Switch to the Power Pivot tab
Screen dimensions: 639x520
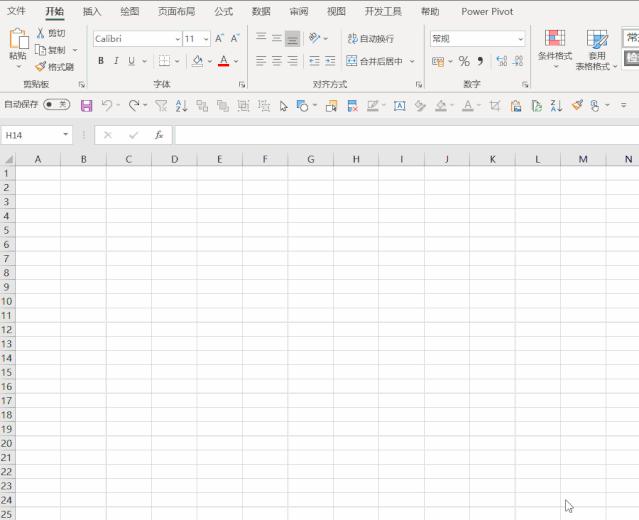(487, 11)
